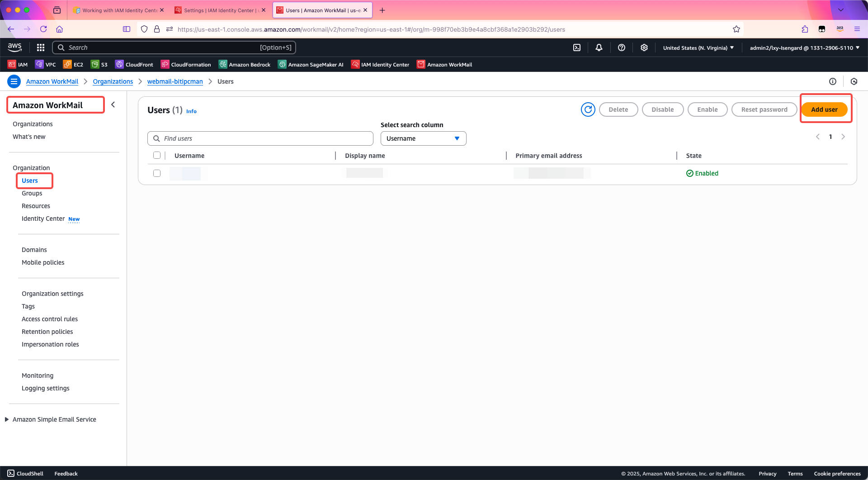Open S3 service shortcut

[x=99, y=65]
